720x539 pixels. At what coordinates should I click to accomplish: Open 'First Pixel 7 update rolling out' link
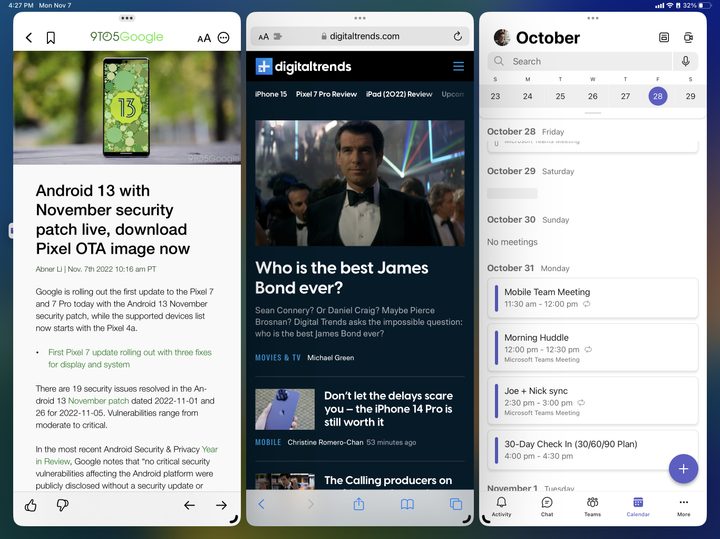(x=130, y=359)
